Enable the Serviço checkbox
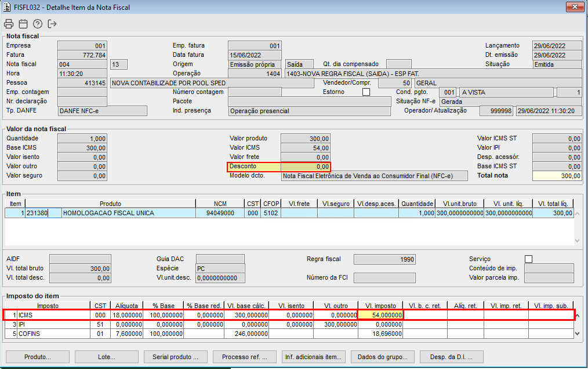Screen dimensions: 588x369 coord(528,259)
